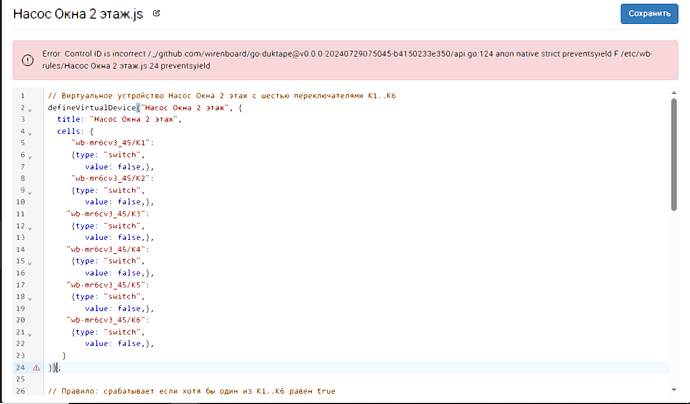Click the line number 26 in the gutter
This screenshot has width=690, height=404.
(x=20, y=391)
